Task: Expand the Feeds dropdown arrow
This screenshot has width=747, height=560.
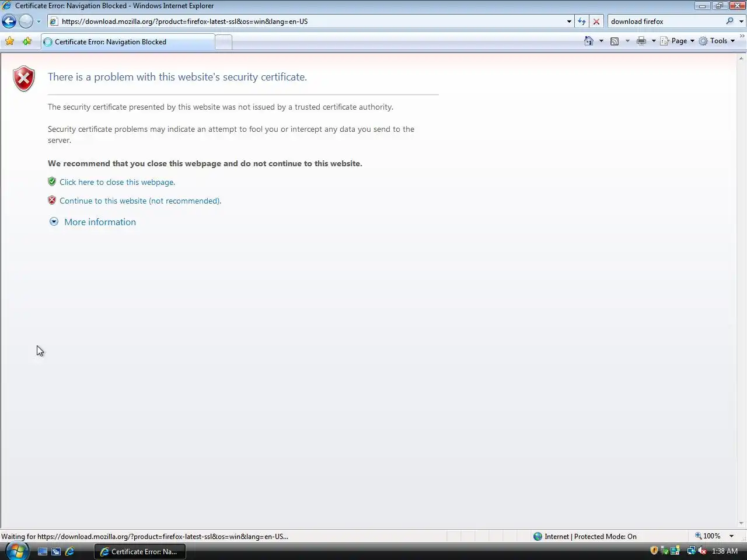Action: coord(627,41)
